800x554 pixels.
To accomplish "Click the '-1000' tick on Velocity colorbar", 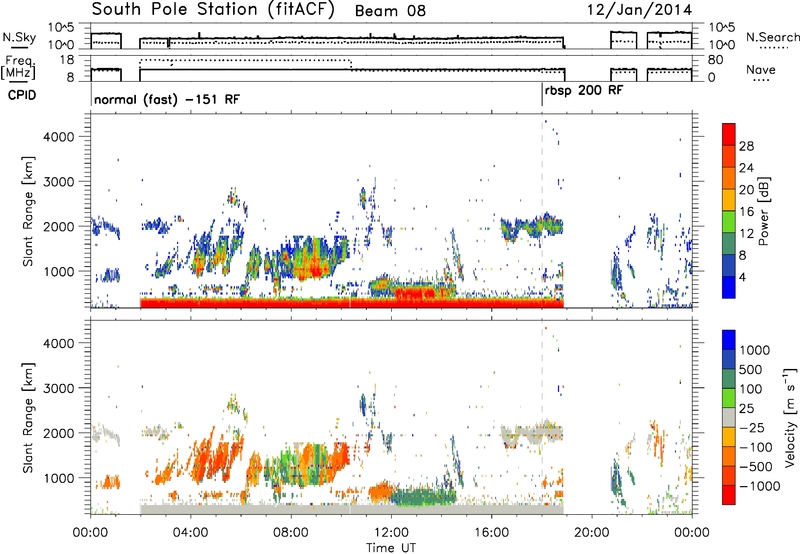I will tap(760, 486).
